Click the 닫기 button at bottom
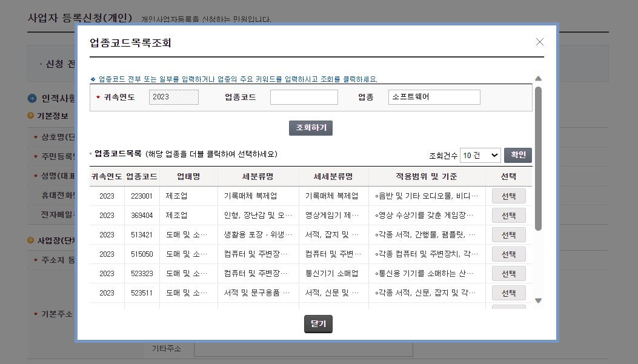Screen dimensions: 638x364 click(x=318, y=324)
